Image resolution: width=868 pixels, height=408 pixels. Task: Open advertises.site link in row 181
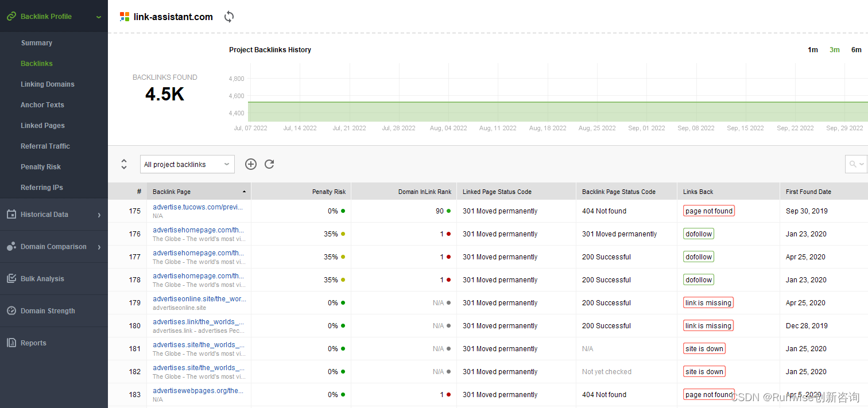pos(198,345)
